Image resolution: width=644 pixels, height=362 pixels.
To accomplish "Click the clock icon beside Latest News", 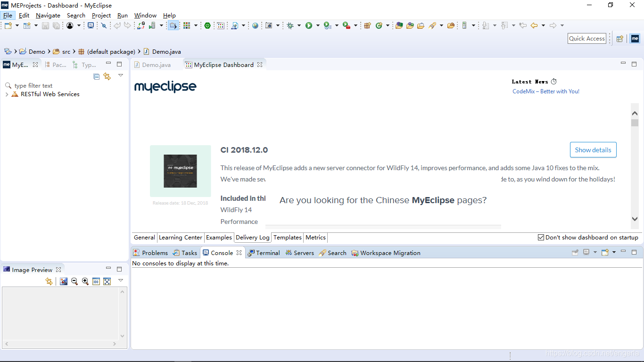I will pos(554,82).
